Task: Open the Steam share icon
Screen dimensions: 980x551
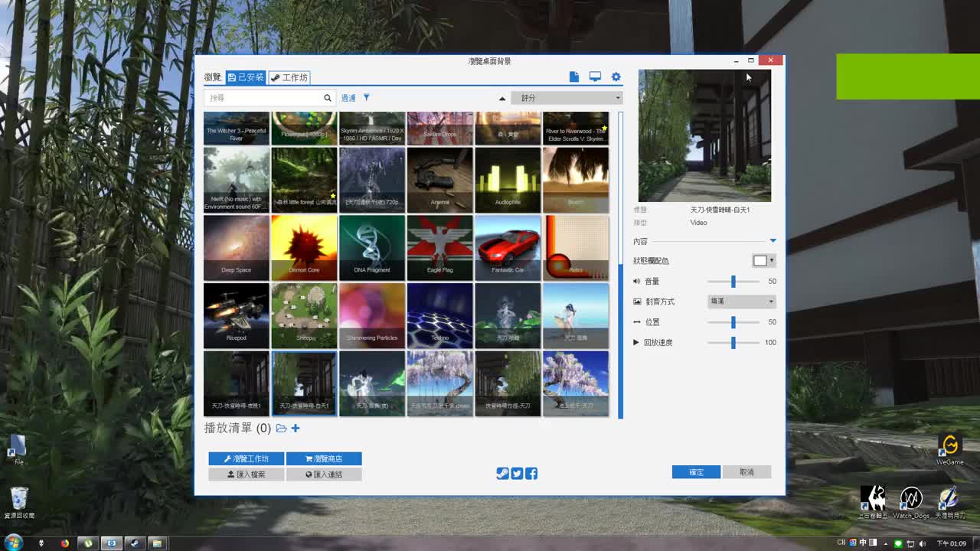Action: click(x=502, y=474)
